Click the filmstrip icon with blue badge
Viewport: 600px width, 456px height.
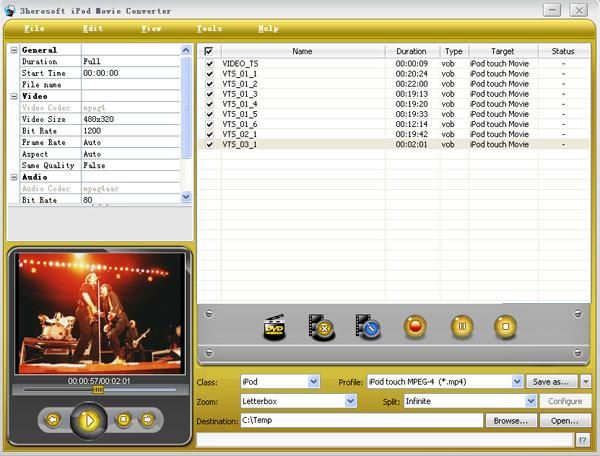[x=368, y=327]
